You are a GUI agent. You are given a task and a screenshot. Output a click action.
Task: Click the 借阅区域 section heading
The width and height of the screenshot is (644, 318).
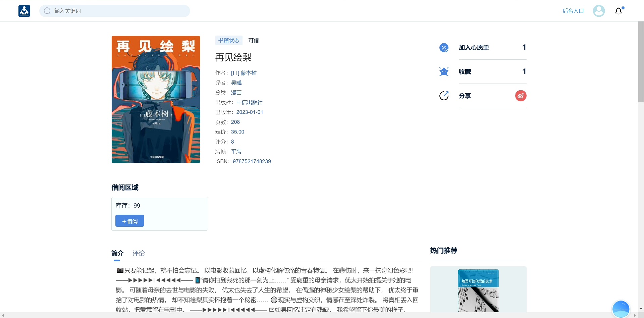(x=125, y=188)
